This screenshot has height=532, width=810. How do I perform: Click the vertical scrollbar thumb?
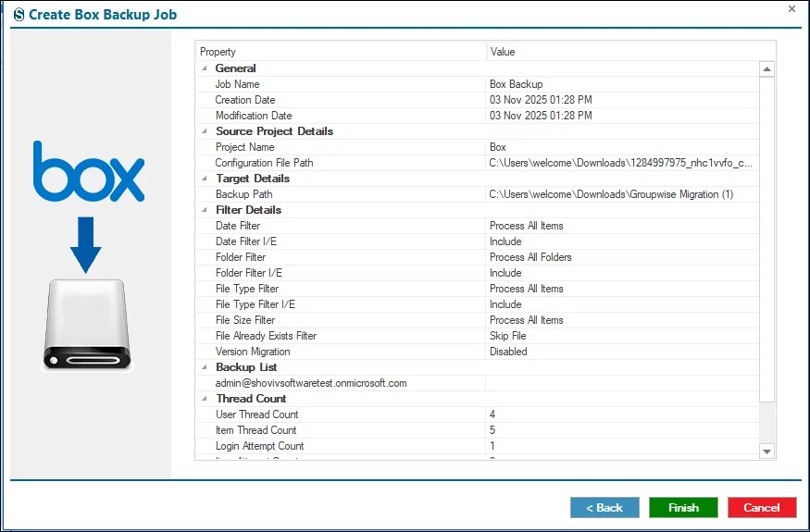coord(767,239)
